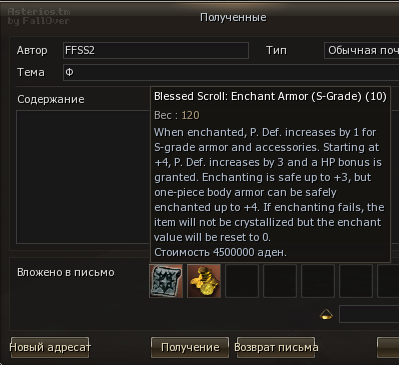The width and height of the screenshot is (399, 365).
Task: Click the Вложено в письмо label
Action: pos(66,272)
